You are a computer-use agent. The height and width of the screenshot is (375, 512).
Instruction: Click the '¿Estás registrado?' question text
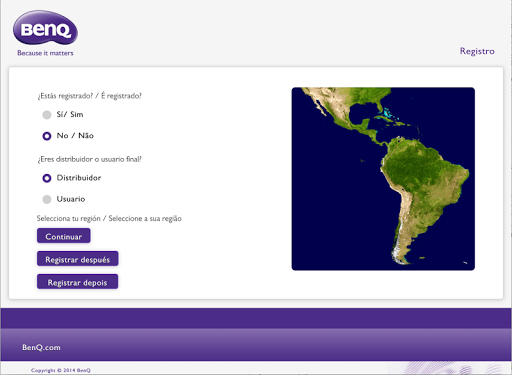point(65,96)
